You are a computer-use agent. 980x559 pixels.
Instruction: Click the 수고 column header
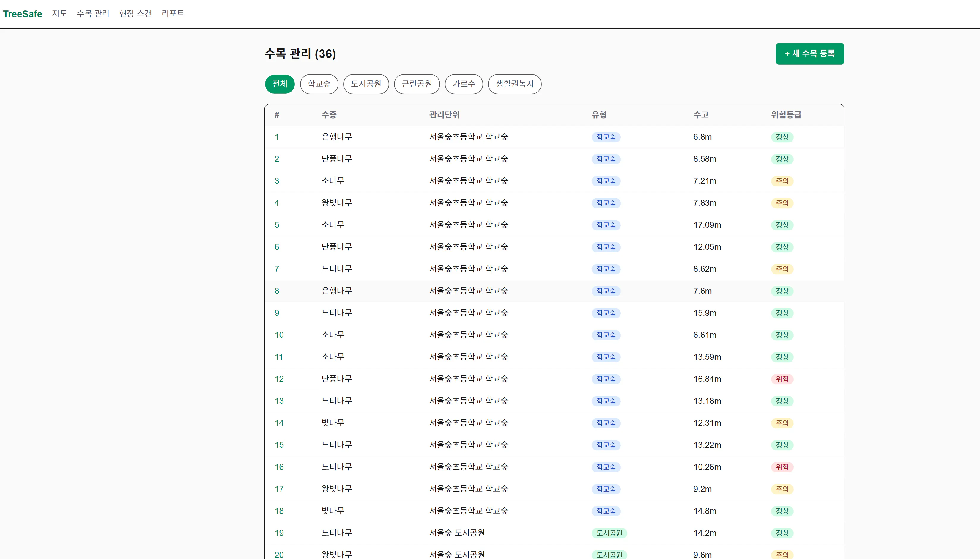tap(701, 115)
